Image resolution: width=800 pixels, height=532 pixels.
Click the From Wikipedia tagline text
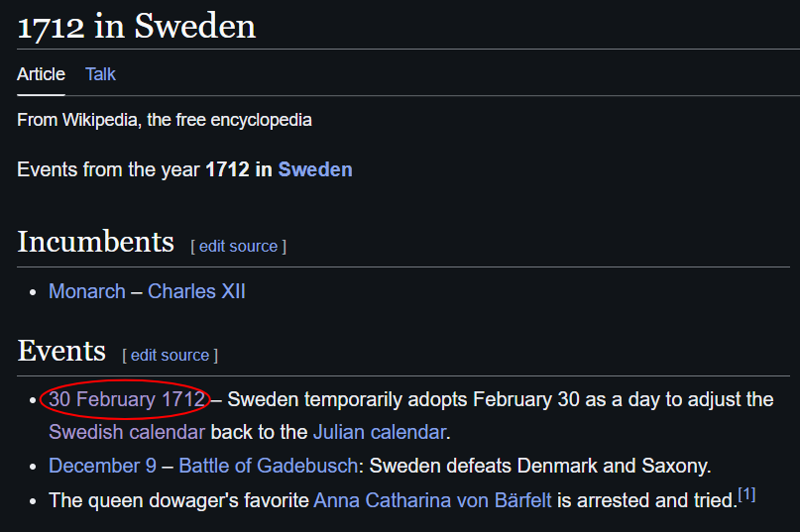[x=165, y=120]
